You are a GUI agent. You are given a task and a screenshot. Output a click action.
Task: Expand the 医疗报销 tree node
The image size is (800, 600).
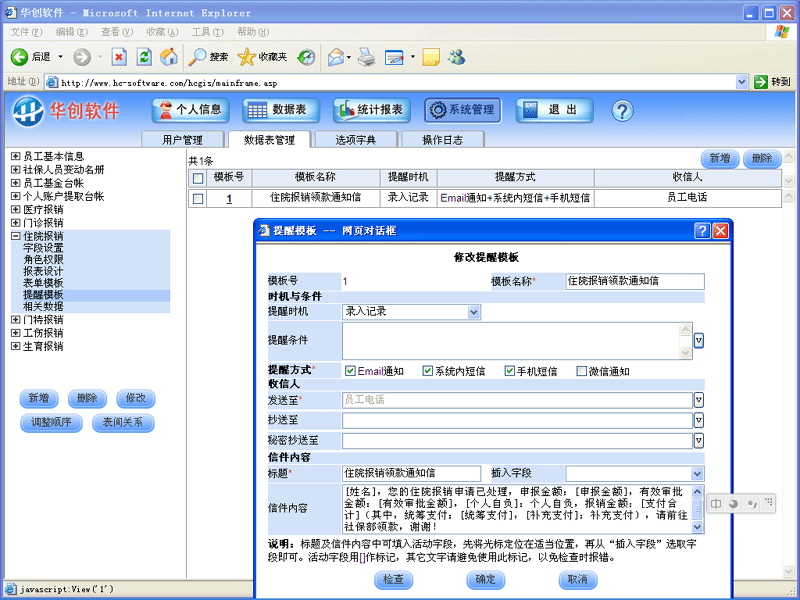(16, 209)
